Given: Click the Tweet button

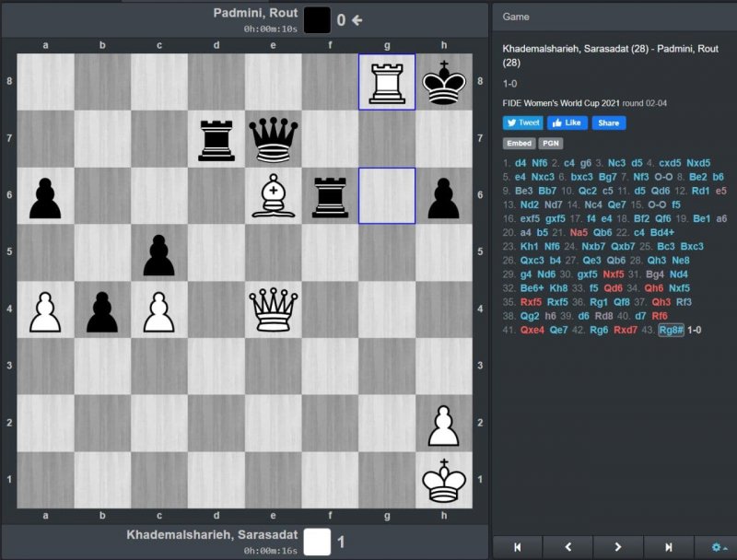Looking at the screenshot, I should [522, 122].
